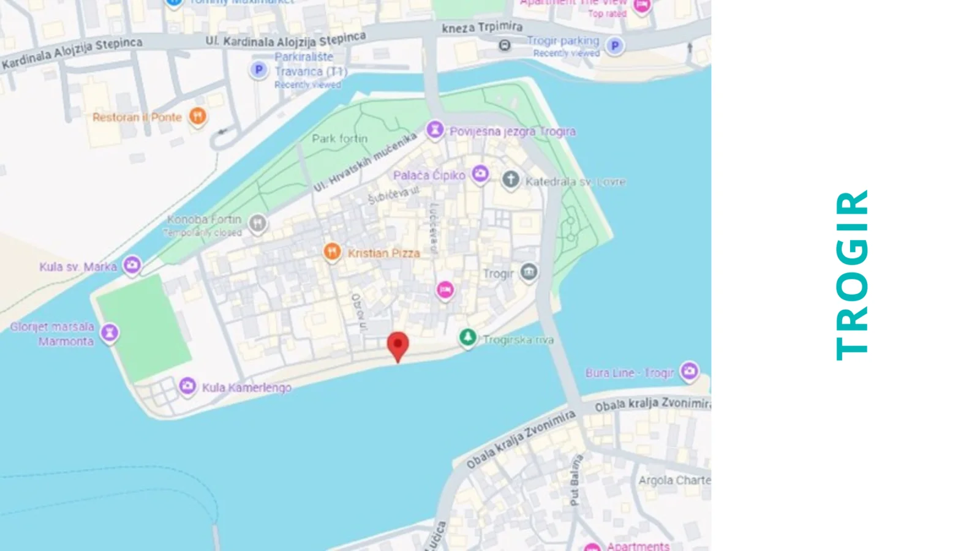980x551 pixels.
Task: Click the bus stop icon near kneza Trpimira
Action: pos(504,45)
